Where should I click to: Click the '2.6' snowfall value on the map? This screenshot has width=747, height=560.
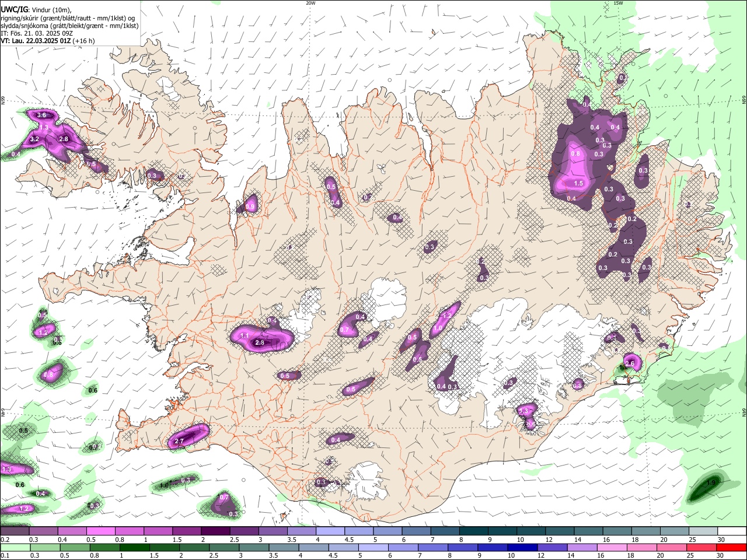tap(630, 363)
